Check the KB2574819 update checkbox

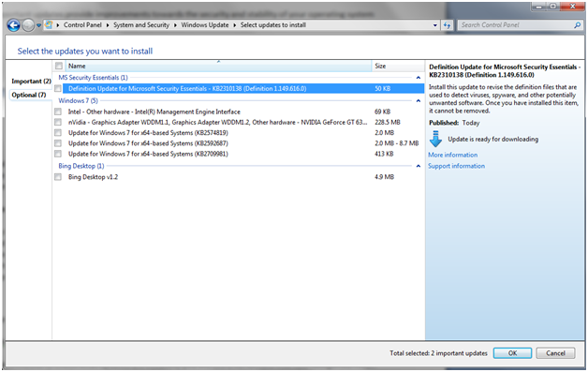click(x=58, y=132)
